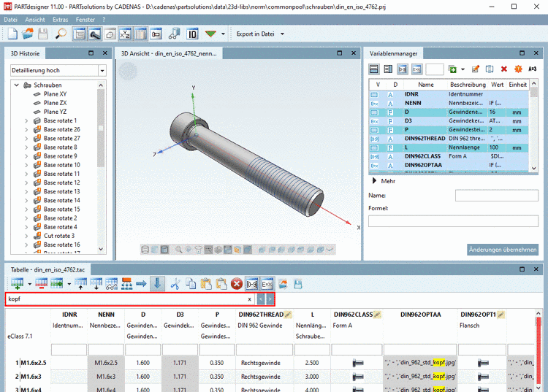This screenshot has height=392, width=548.
Task: Click the 3D Historie tree vertical scrollbar
Action: tap(101, 168)
